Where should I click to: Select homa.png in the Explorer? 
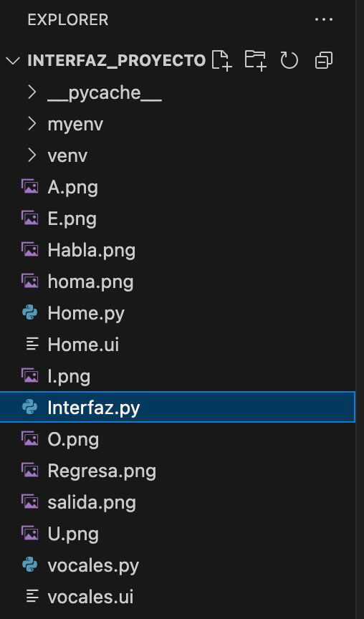tap(178, 282)
